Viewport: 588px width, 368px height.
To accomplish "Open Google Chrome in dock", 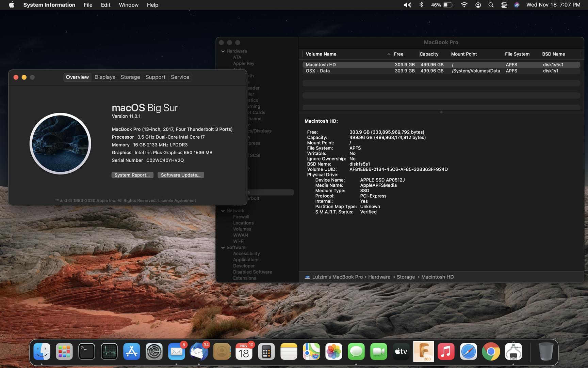I will pos(491,351).
